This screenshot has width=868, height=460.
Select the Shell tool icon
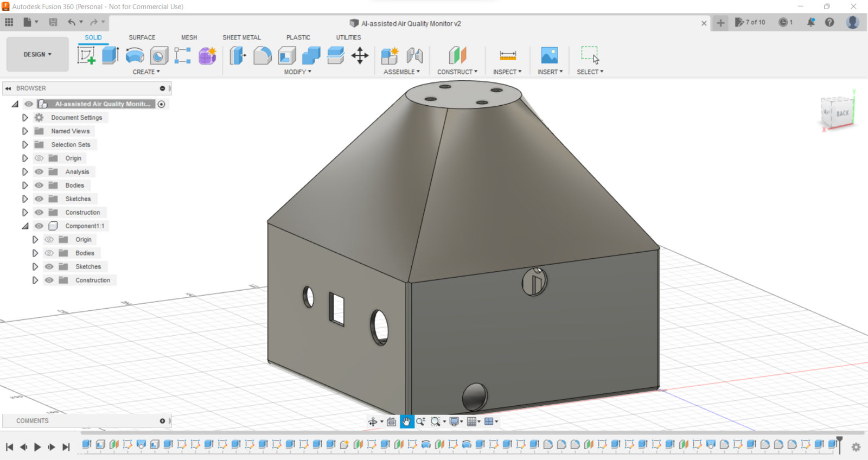pyautogui.click(x=286, y=55)
